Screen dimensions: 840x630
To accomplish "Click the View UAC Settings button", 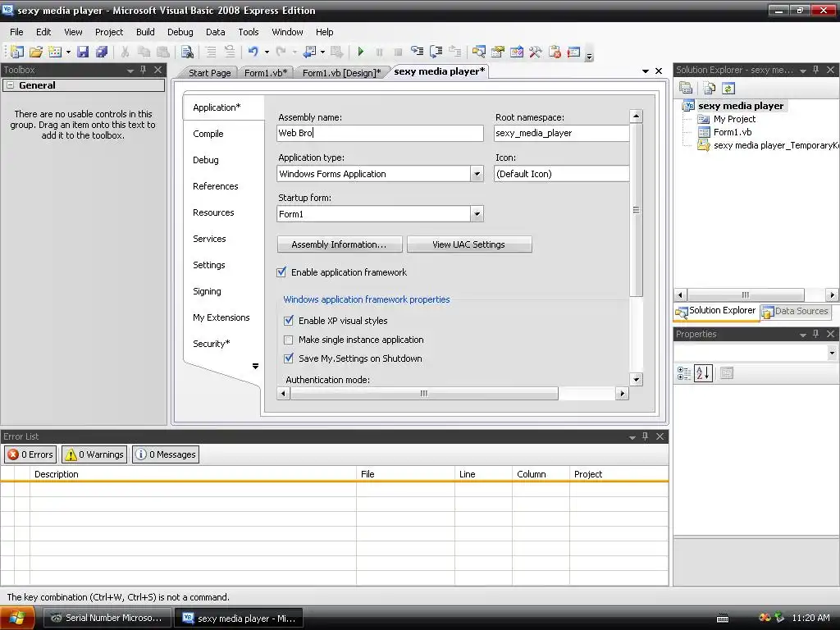I will 468,244.
